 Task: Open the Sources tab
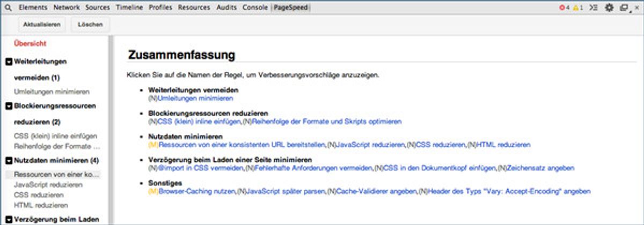[98, 7]
